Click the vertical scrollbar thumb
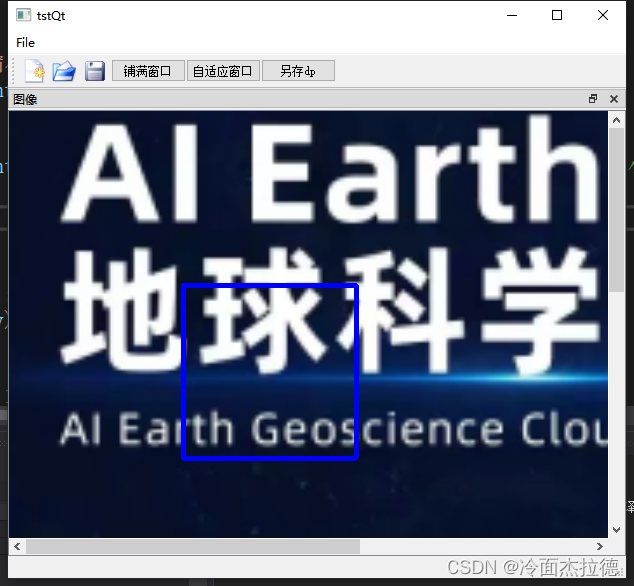This screenshot has height=586, width=634. (617, 210)
